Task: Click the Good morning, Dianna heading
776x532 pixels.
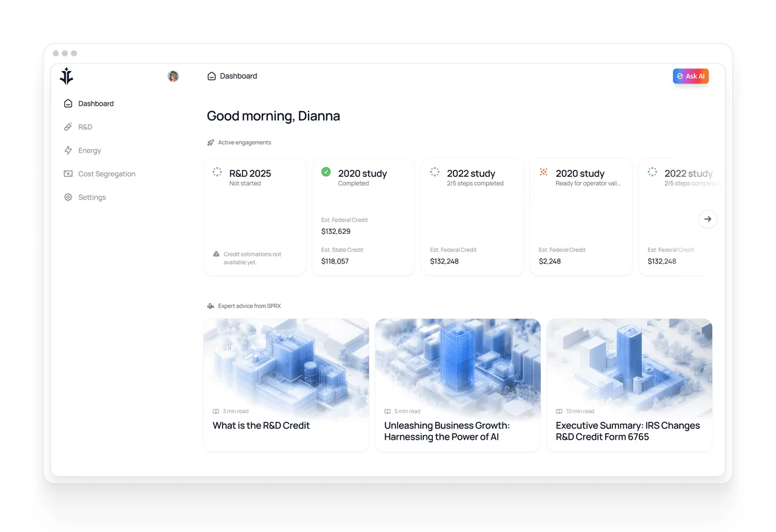Action: pyautogui.click(x=273, y=116)
